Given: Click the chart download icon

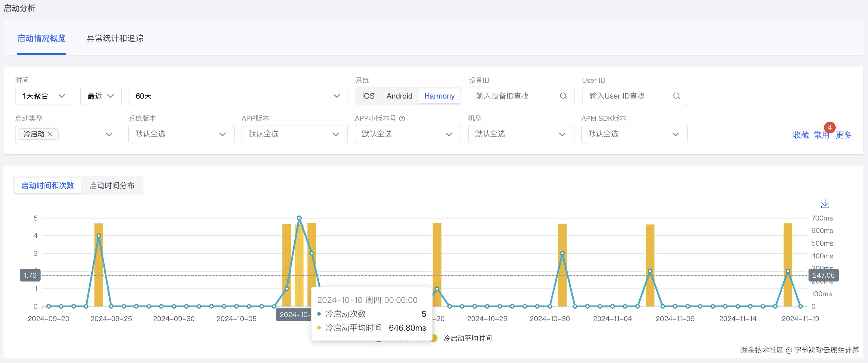Looking at the screenshot, I should pos(825,203).
